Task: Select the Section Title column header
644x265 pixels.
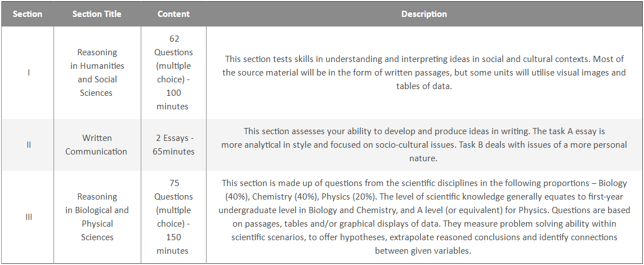Action: (x=97, y=14)
